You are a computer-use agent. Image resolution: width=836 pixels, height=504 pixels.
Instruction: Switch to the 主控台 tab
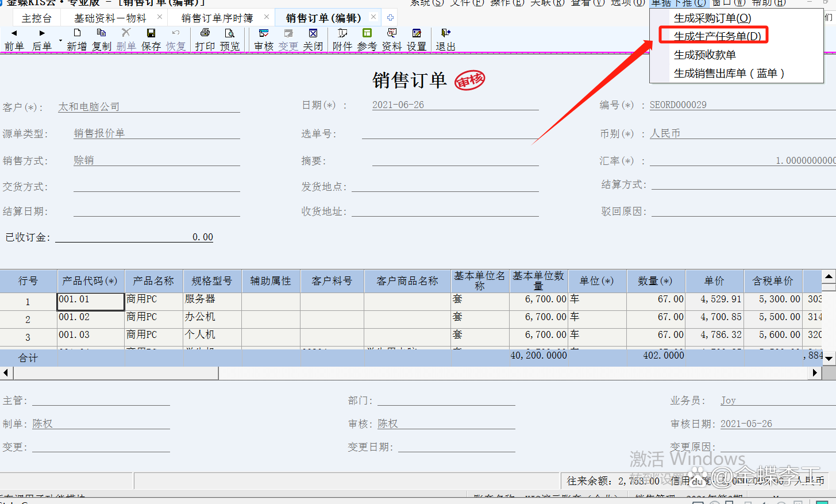[36, 18]
